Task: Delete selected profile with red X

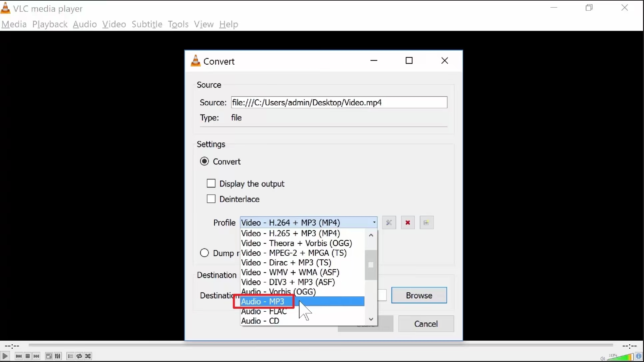Action: coord(407,222)
